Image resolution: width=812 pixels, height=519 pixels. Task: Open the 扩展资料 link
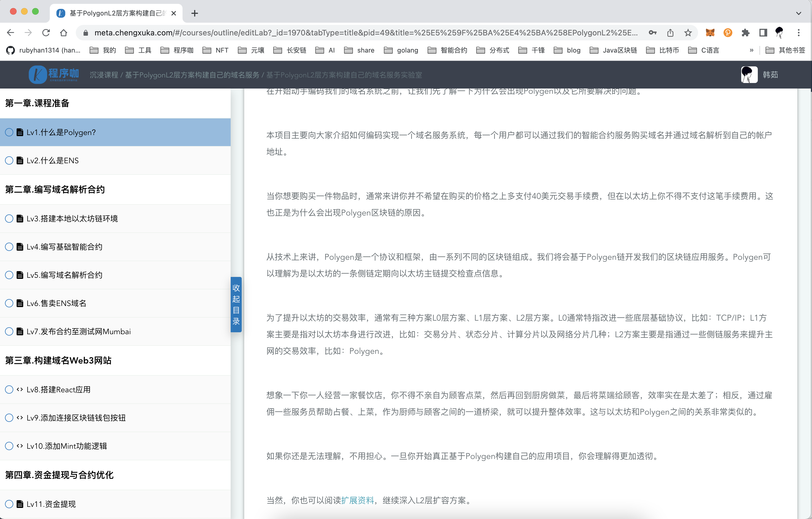(357, 500)
